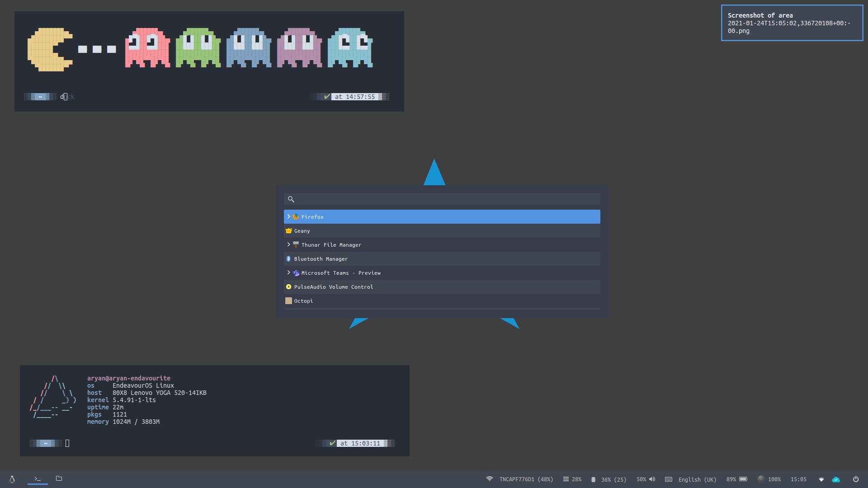868x488 pixels.
Task: Open Bluetooth Manager entry
Action: pyautogui.click(x=442, y=259)
